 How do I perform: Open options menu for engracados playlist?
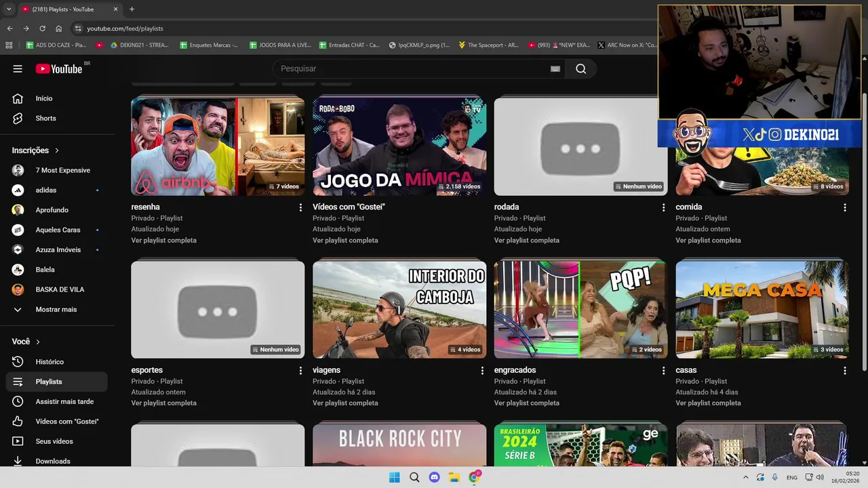[664, 371]
